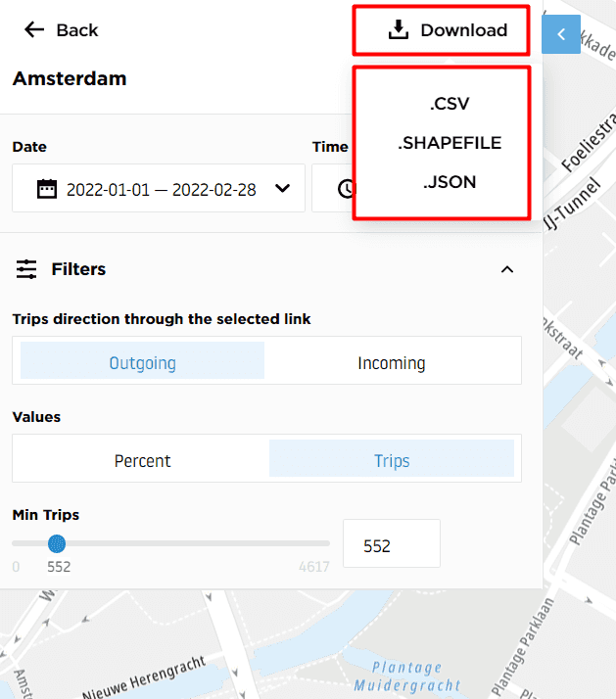Click the Min Trips value input field
This screenshot has height=699, width=616.
391,545
